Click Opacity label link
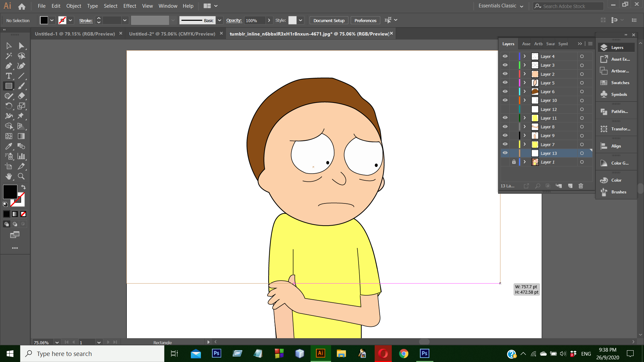 click(234, 20)
